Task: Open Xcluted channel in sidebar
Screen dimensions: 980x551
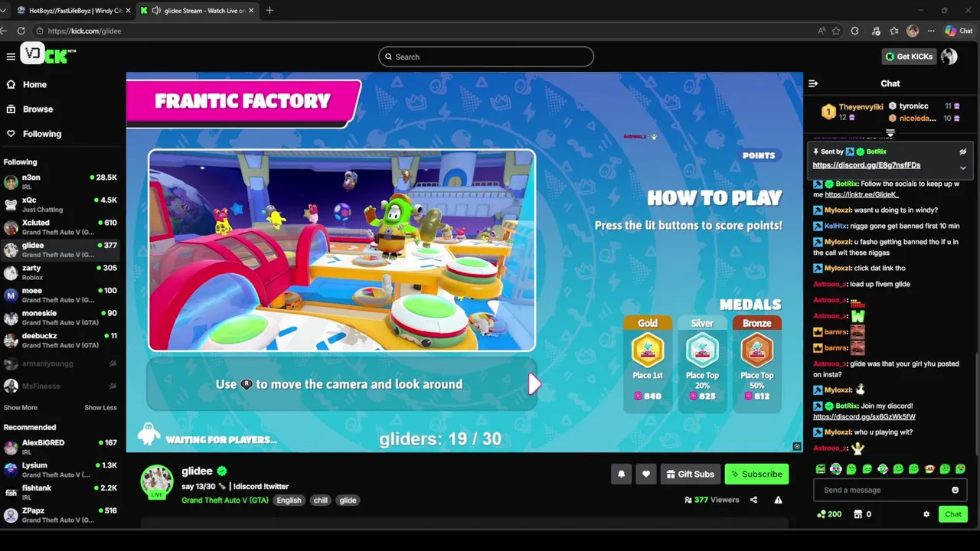Action: [61, 227]
